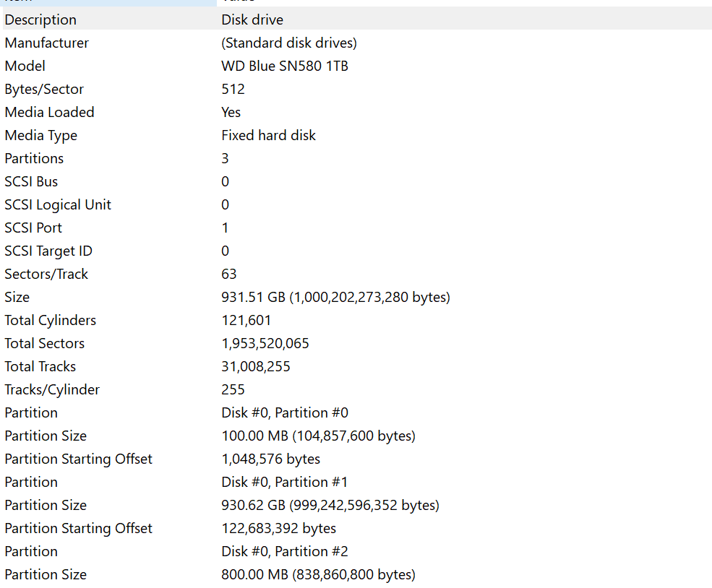Click the 122,683,392 bytes starting offset value
Viewport: 712px width, 588px height.
(x=278, y=528)
